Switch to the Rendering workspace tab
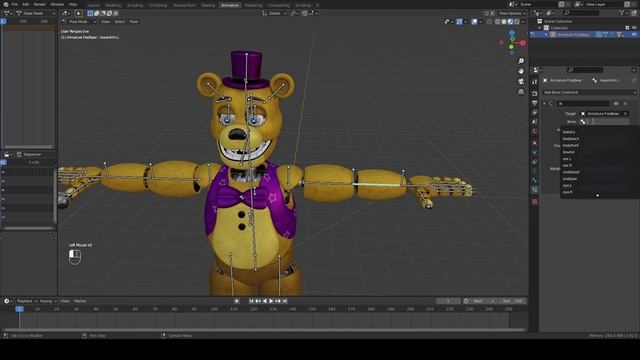The height and width of the screenshot is (360, 640). [x=253, y=5]
